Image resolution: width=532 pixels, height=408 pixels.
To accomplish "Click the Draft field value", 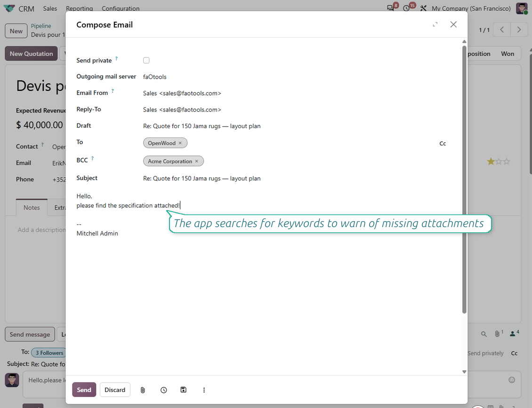I will 202,126.
